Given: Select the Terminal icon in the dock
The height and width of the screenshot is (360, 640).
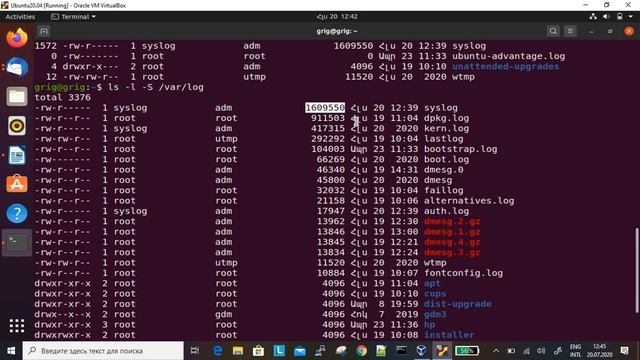Looking at the screenshot, I should click(x=17, y=243).
